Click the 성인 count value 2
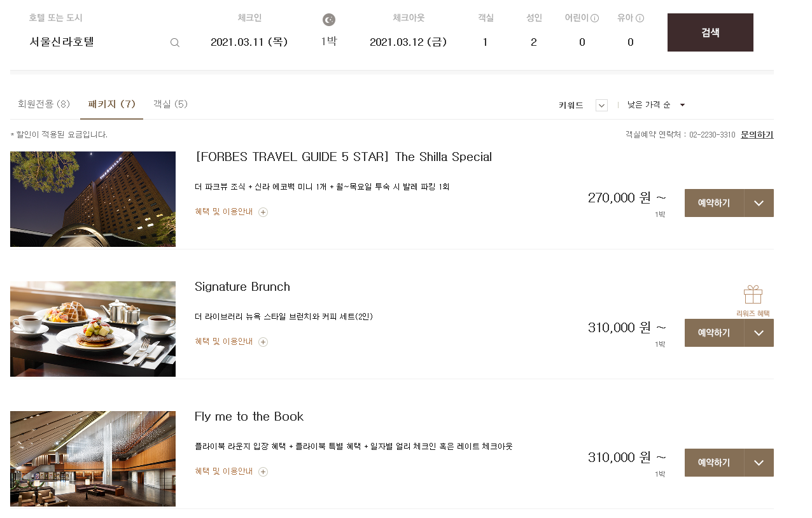Viewport: 812px width, 518px height. pyautogui.click(x=534, y=43)
